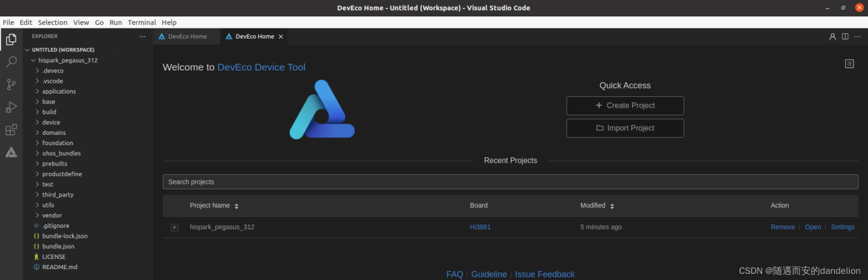868x280 pixels.
Task: Open the Guideline link
Action: (489, 275)
